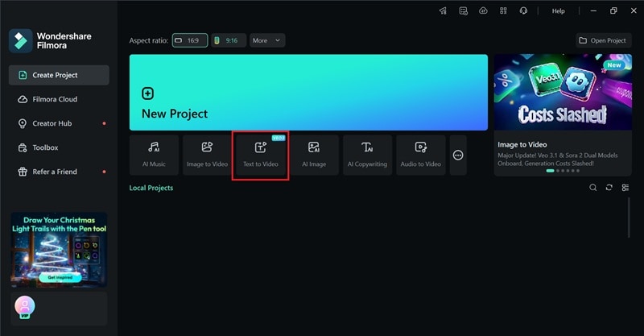The width and height of the screenshot is (644, 336).
Task: Open the AI Music tool
Action: [154, 155]
